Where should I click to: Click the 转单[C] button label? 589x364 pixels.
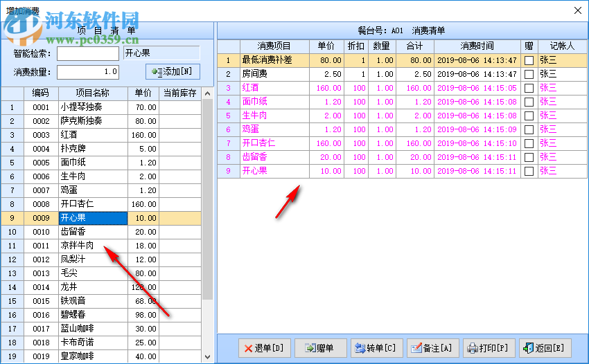(381, 348)
